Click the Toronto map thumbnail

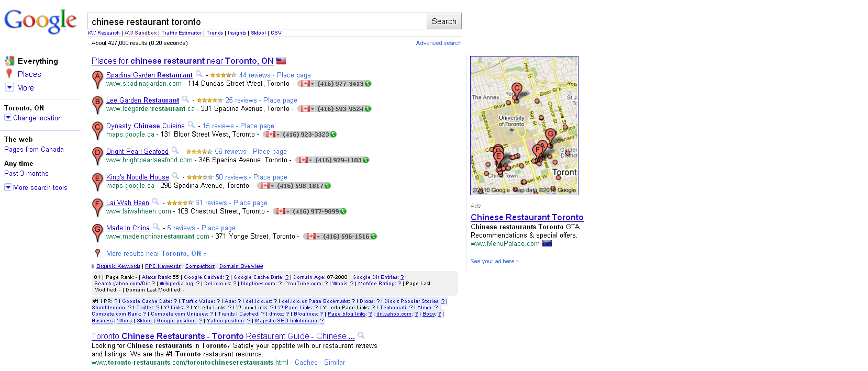point(524,126)
